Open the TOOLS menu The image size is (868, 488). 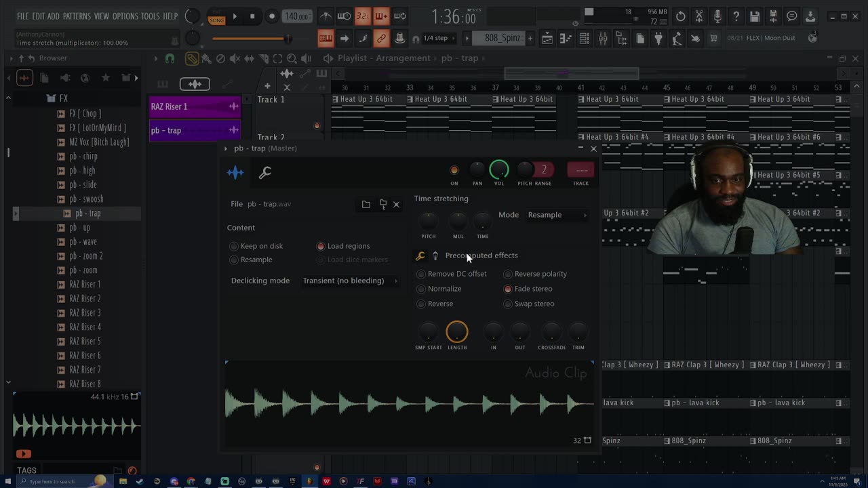click(x=151, y=16)
